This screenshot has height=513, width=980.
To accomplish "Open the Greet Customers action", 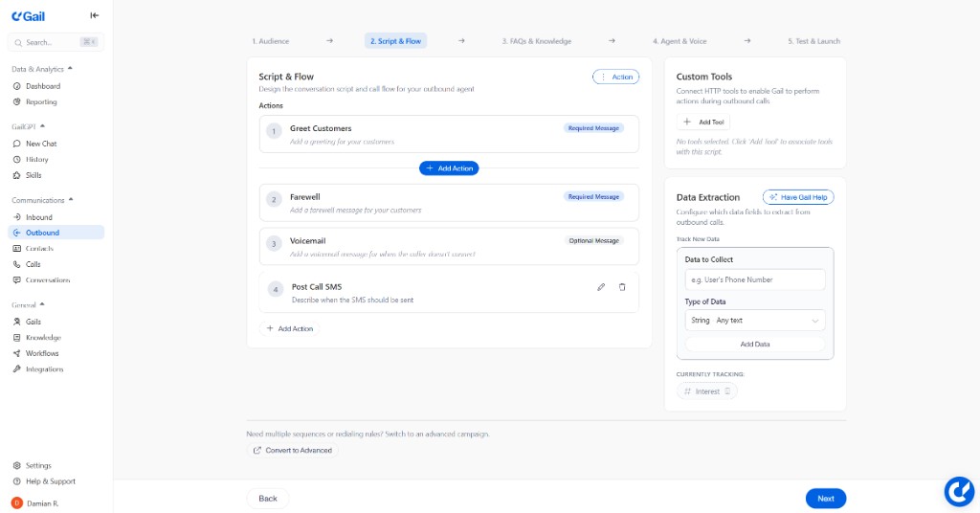I will click(449, 134).
